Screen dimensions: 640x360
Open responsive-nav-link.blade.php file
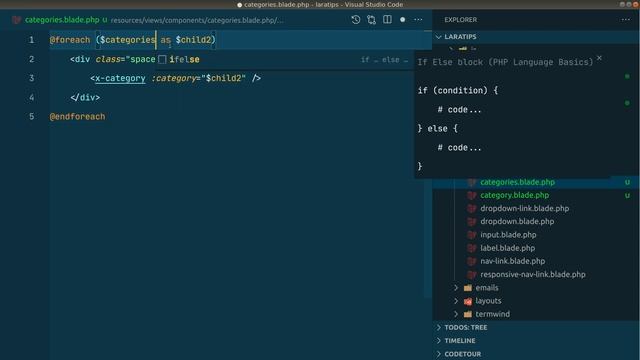tap(533, 274)
